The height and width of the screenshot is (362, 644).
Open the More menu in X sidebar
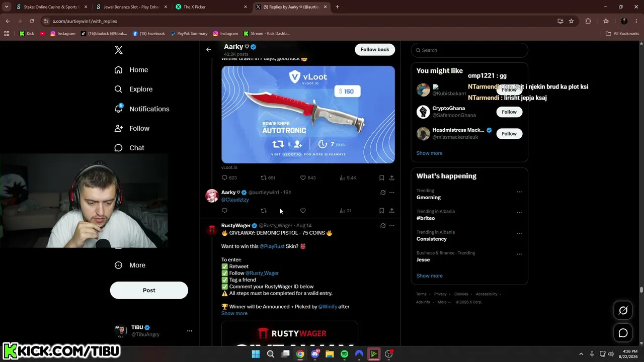[x=130, y=265]
